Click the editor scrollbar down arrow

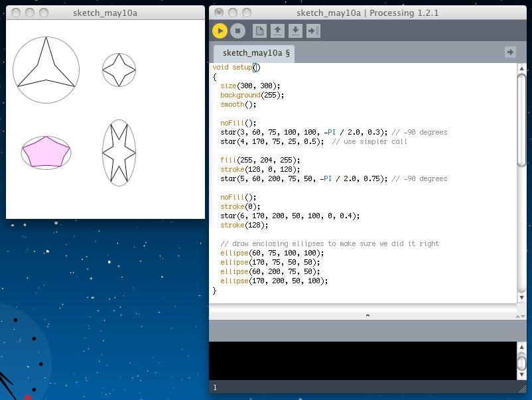[521, 299]
